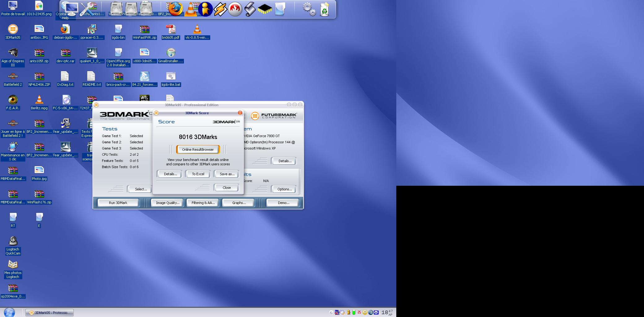This screenshot has height=317, width=644.
Task: Click the Online ResultBrowser button
Action: [x=198, y=150]
